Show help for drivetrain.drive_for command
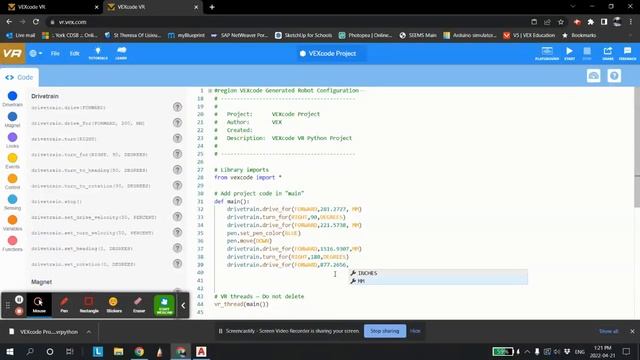 pyautogui.click(x=177, y=122)
